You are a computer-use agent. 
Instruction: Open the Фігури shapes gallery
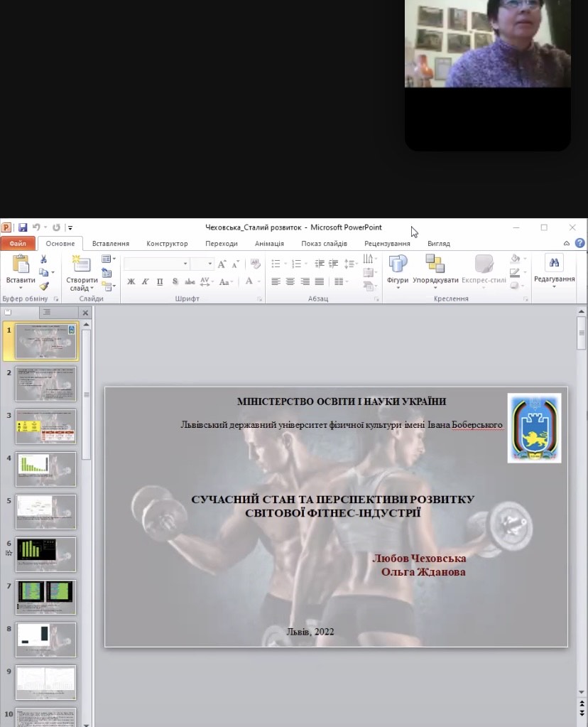[398, 269]
